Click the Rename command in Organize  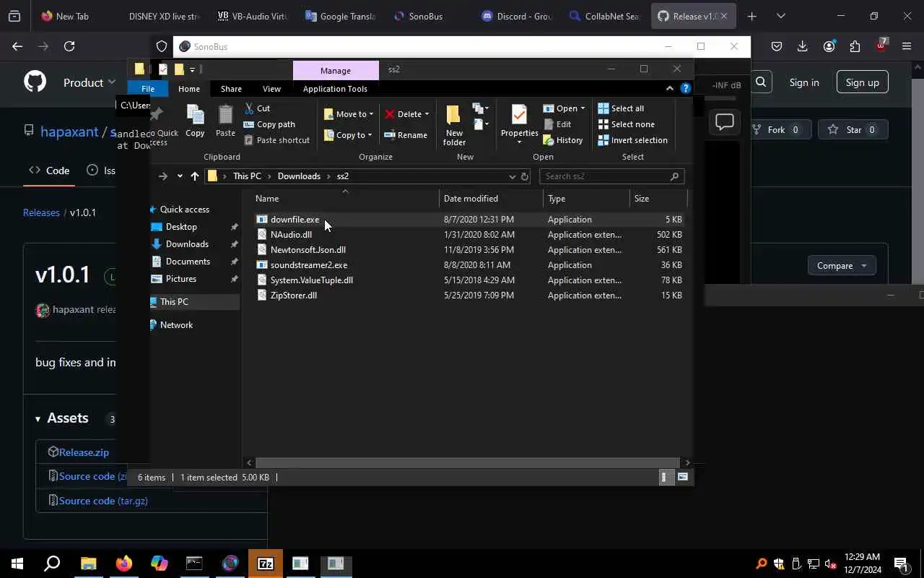[x=406, y=135]
